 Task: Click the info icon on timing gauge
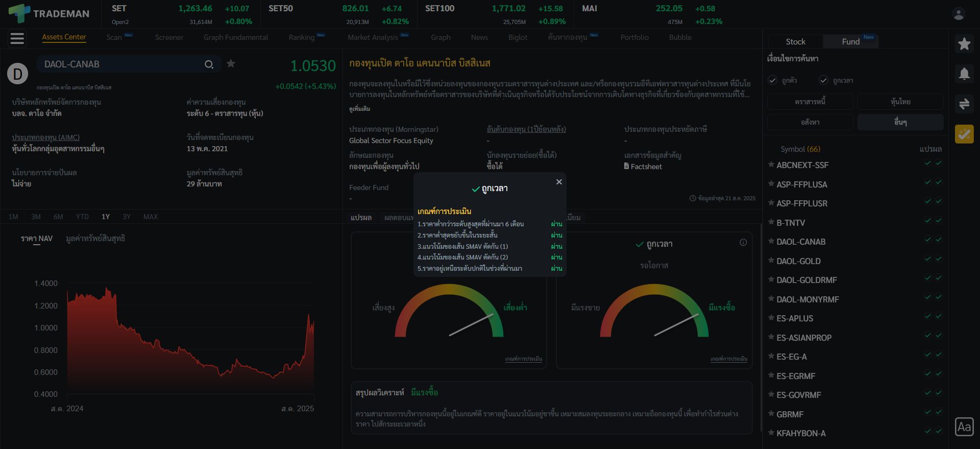pyautogui.click(x=743, y=243)
